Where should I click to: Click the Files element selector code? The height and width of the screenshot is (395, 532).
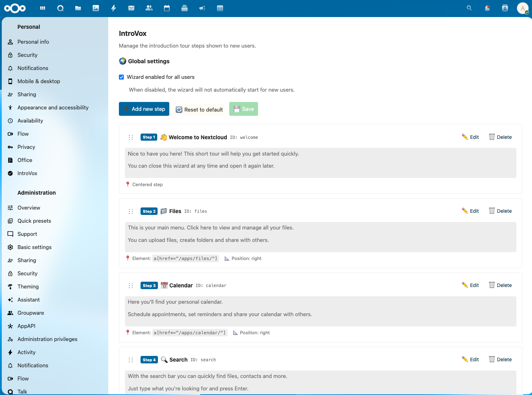[186, 259]
